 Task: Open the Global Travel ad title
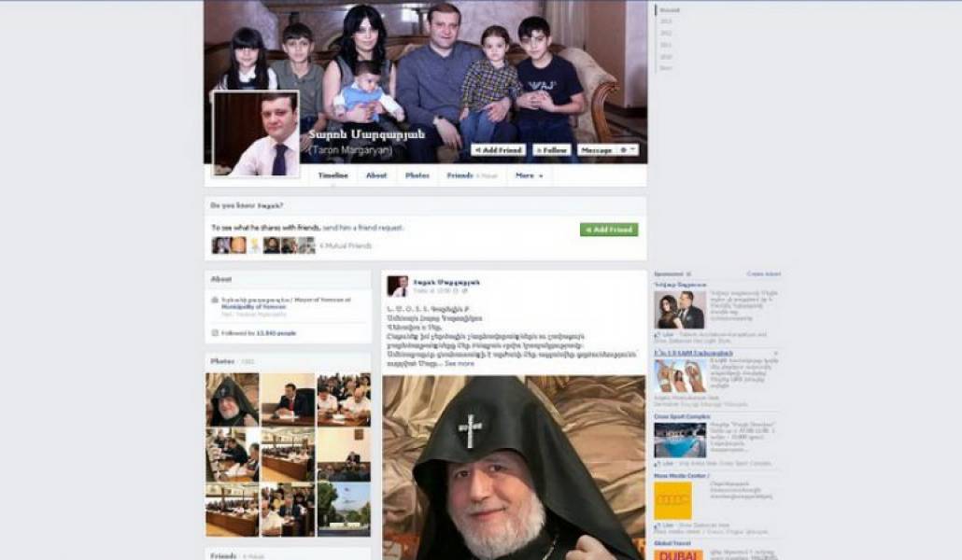click(672, 543)
